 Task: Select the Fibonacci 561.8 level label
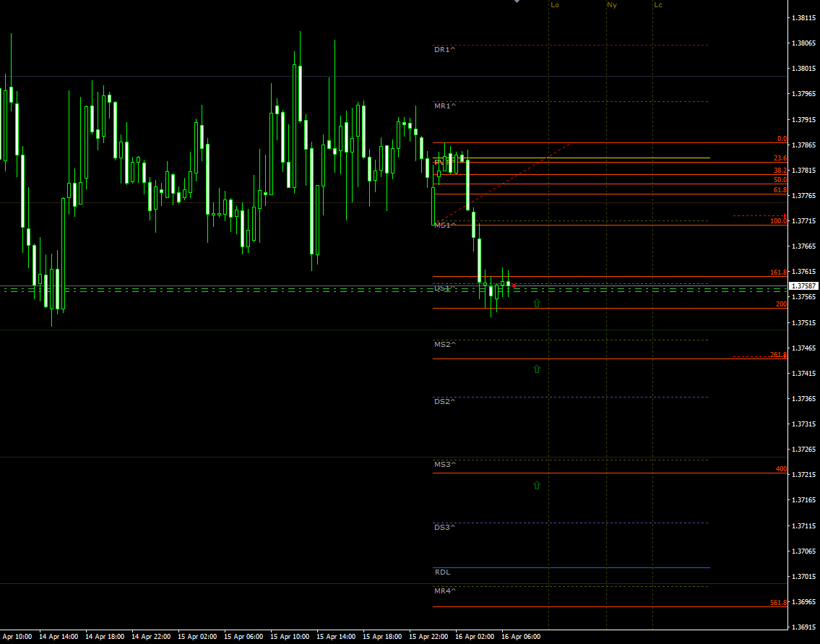[x=778, y=602]
